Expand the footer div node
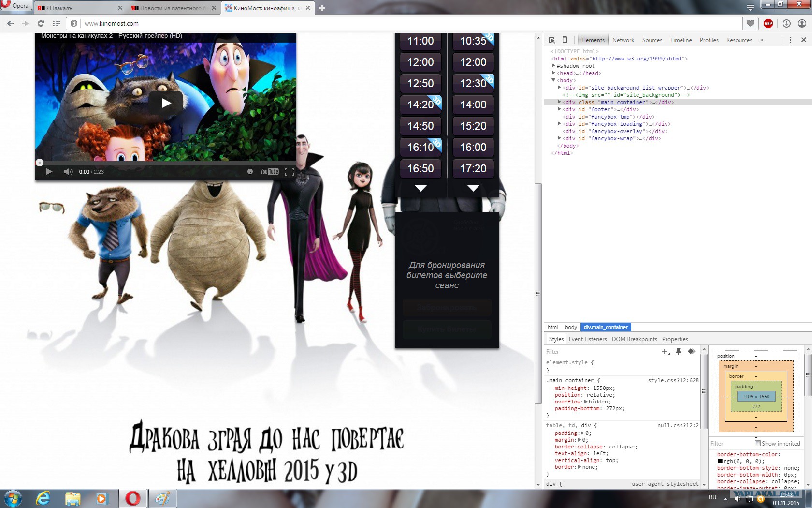The height and width of the screenshot is (508, 812). pos(560,109)
